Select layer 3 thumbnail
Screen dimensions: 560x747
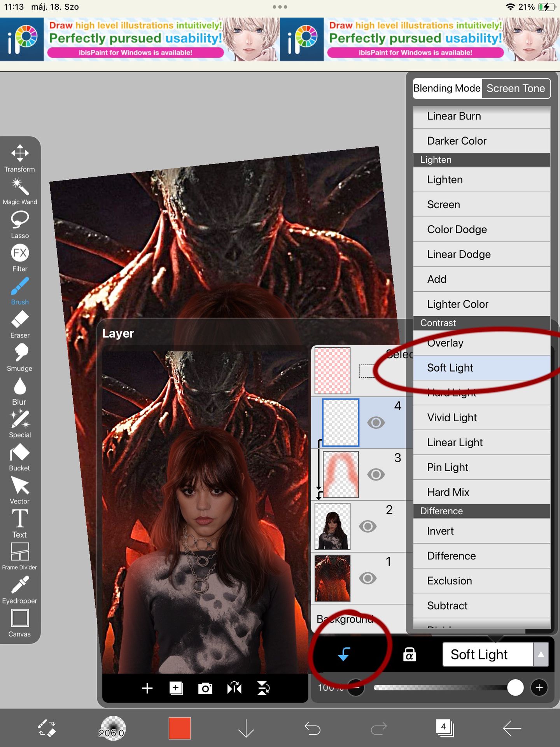341,474
